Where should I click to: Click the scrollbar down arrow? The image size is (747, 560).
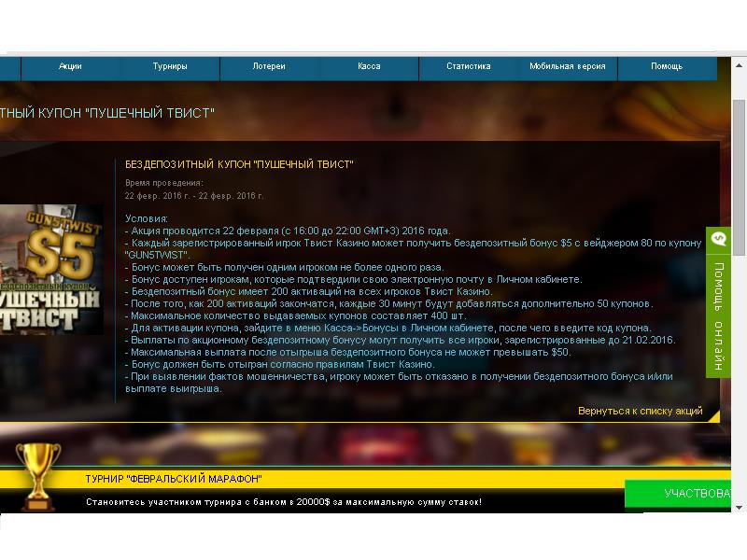pyautogui.click(x=740, y=507)
